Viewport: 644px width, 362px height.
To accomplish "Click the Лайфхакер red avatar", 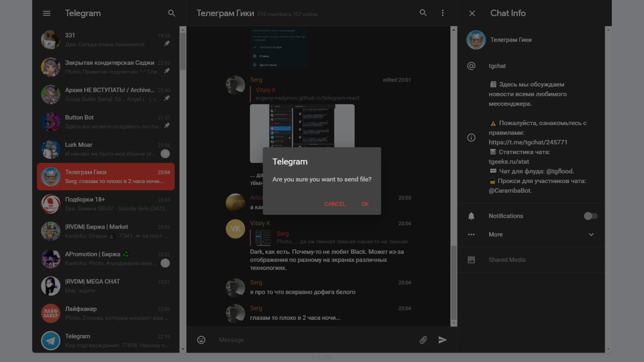I will [x=51, y=313].
